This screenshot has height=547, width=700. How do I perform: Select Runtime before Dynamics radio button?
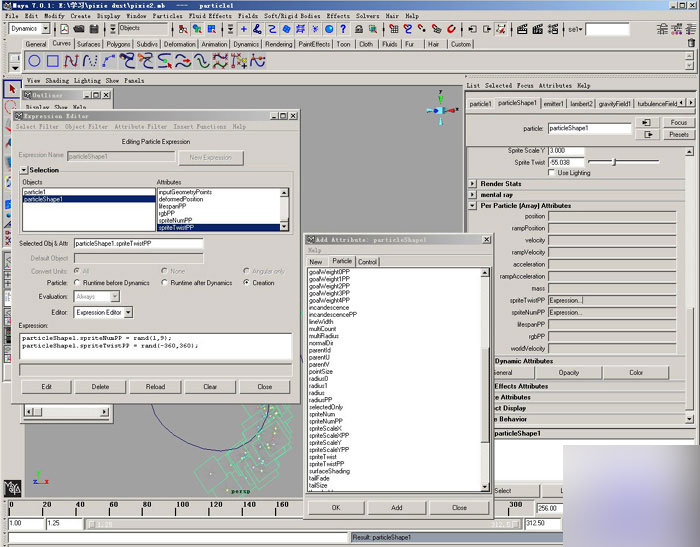77,283
